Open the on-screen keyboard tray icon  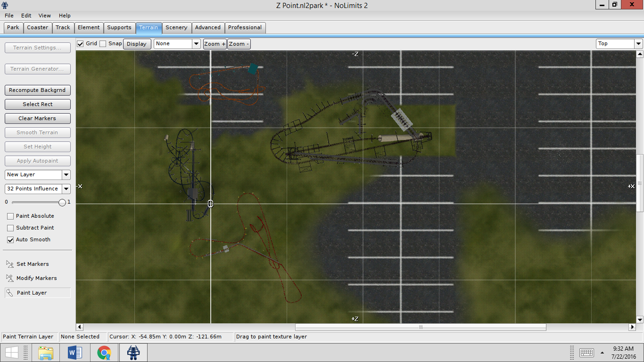(586, 353)
